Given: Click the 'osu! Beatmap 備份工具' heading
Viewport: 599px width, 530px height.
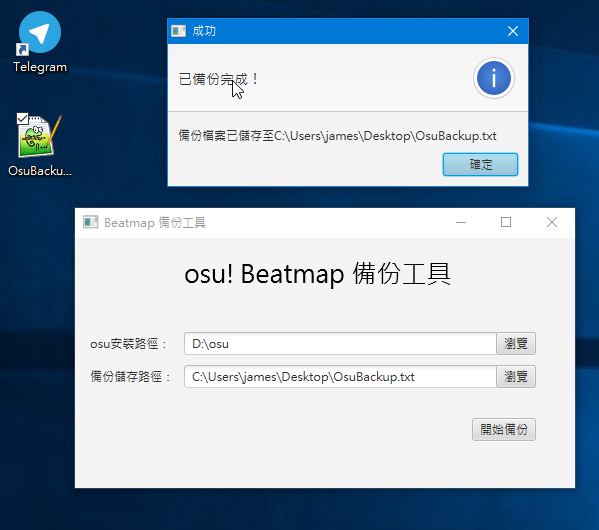Looking at the screenshot, I should (x=317, y=274).
